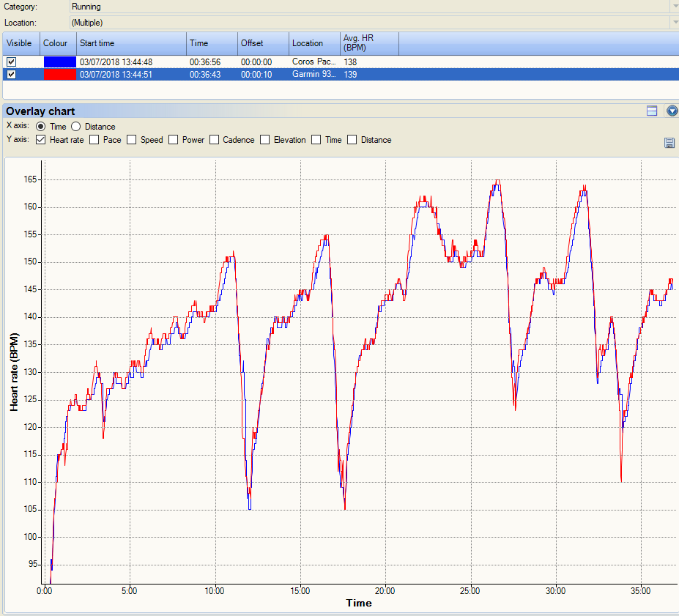The height and width of the screenshot is (616, 679).
Task: Enable the Pace Y axis checkbox
Action: tap(94, 139)
